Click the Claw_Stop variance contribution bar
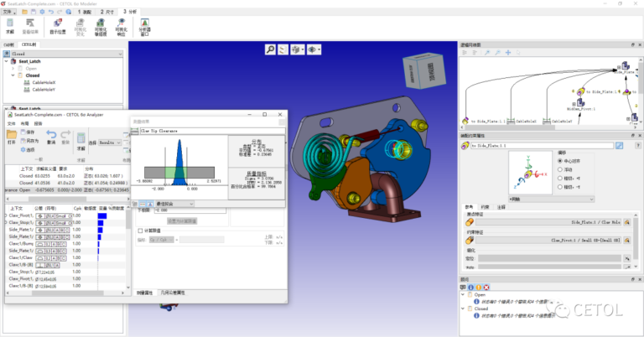 pyautogui.click(x=101, y=223)
